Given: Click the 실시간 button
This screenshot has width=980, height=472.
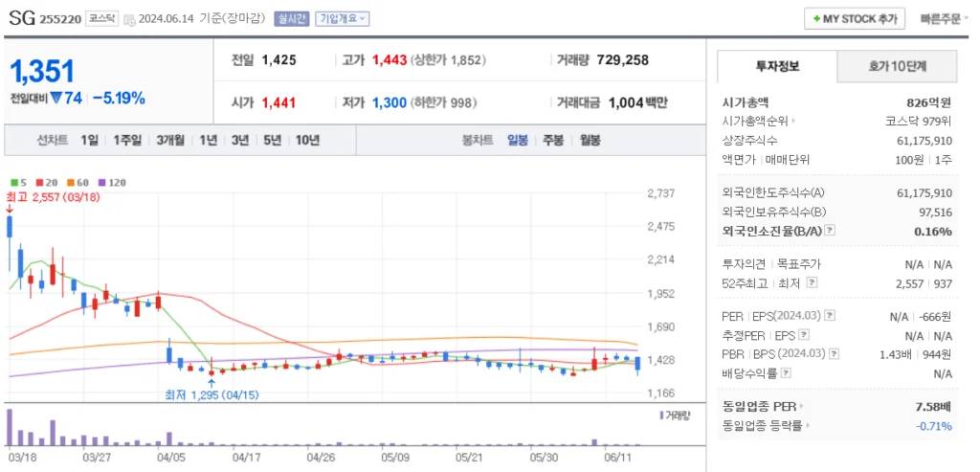Looking at the screenshot, I should (291, 19).
